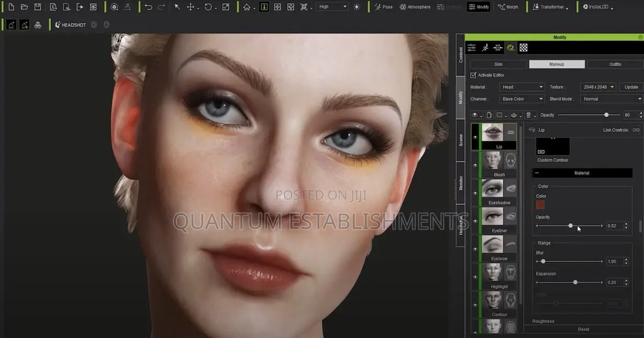This screenshot has height=338, width=644.
Task: Open a project with folder icon
Action: pyautogui.click(x=24, y=7)
